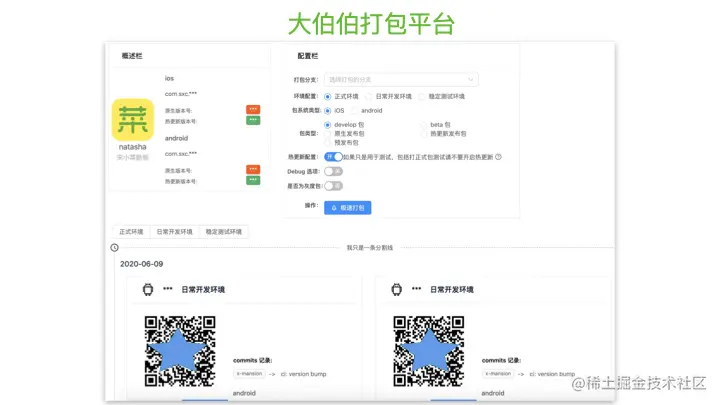Click the QR code in the second build card
Image resolution: width=720 pixels, height=405 pixels.
(429, 351)
